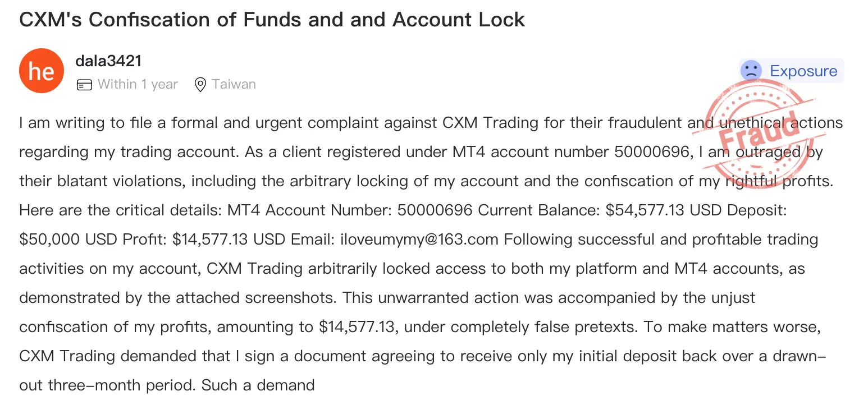Click the sad face Exposure icon
Screen dimensions: 868x405
click(751, 71)
